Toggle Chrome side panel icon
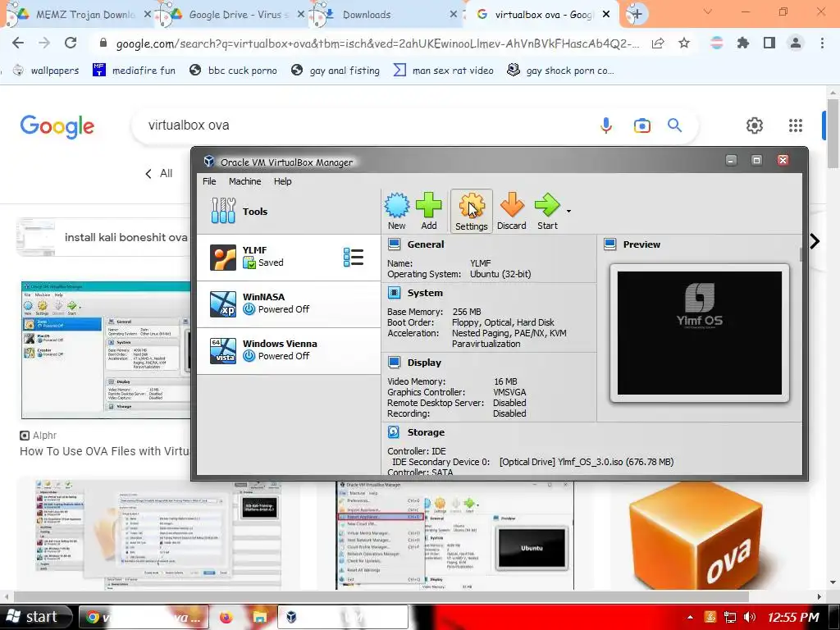 [769, 43]
